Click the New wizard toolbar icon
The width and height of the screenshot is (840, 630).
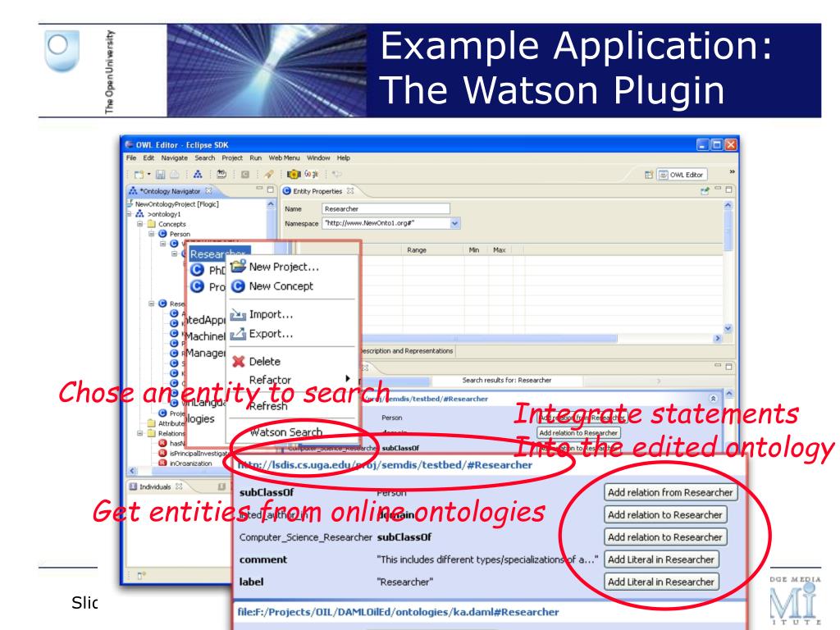pos(139,174)
